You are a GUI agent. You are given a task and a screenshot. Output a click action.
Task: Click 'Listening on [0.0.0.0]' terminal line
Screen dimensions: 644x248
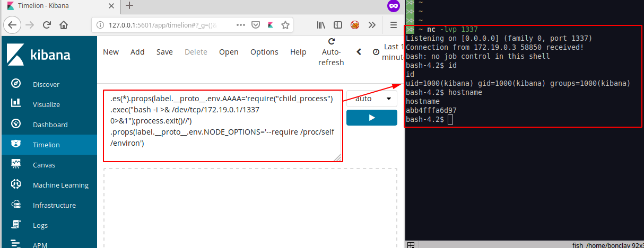499,39
